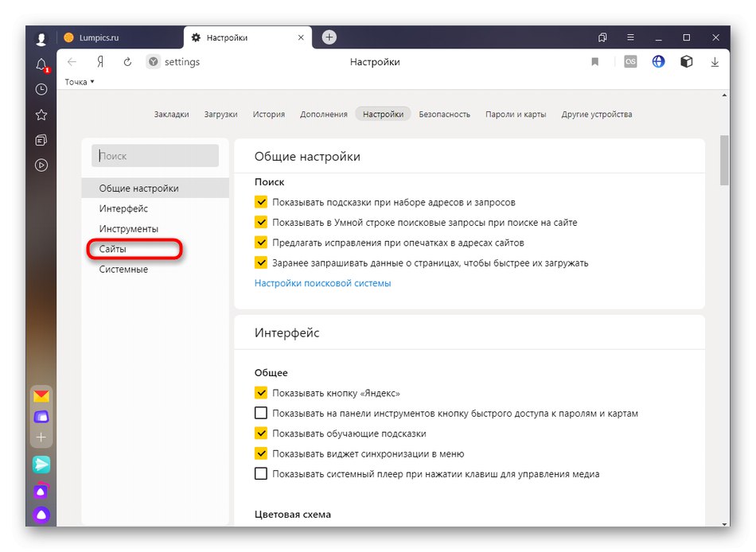Viewport: 756px width, 552px height.
Task: Open browsing history clock icon
Action: (41, 90)
